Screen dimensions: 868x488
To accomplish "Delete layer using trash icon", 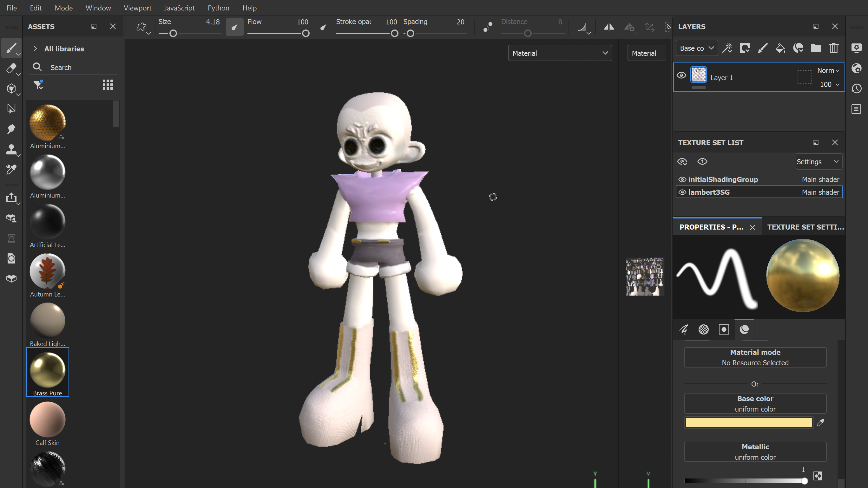I will pos(834,48).
